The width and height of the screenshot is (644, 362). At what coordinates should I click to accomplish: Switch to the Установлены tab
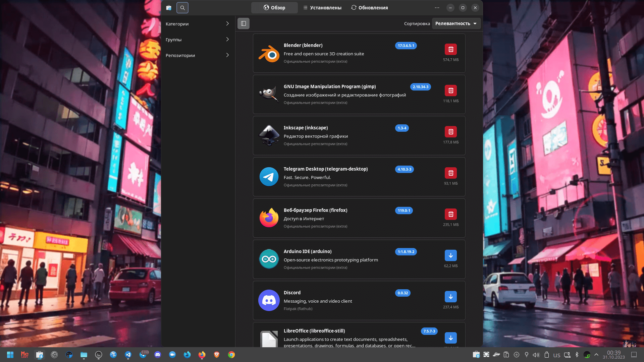(x=322, y=7)
